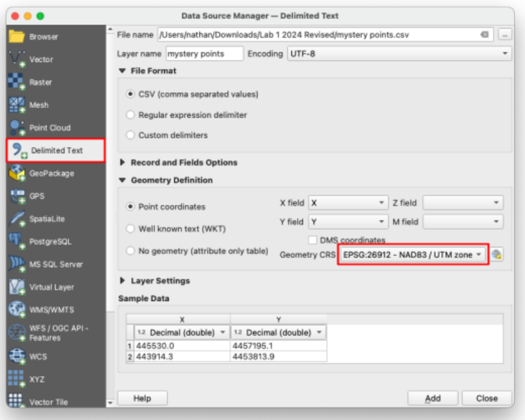Image resolution: width=525 pixels, height=420 pixels.
Task: Click sample cell 445530.0
Action: pyautogui.click(x=182, y=346)
